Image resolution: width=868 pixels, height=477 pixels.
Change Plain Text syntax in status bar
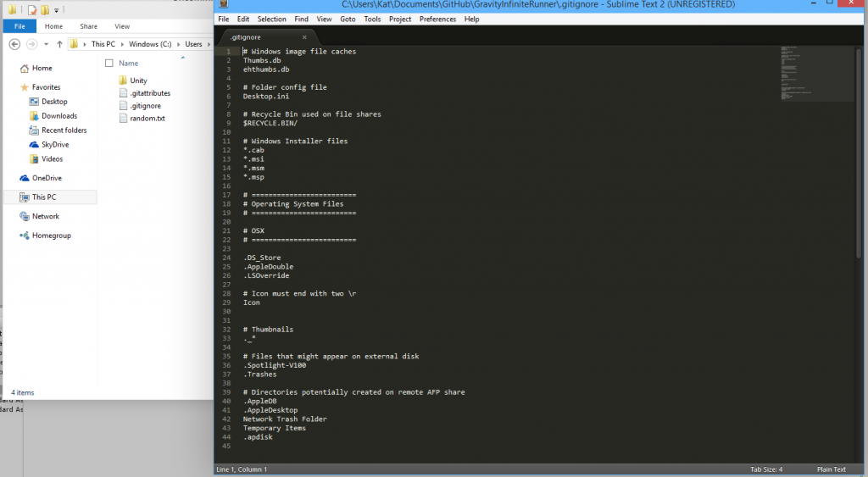click(831, 469)
